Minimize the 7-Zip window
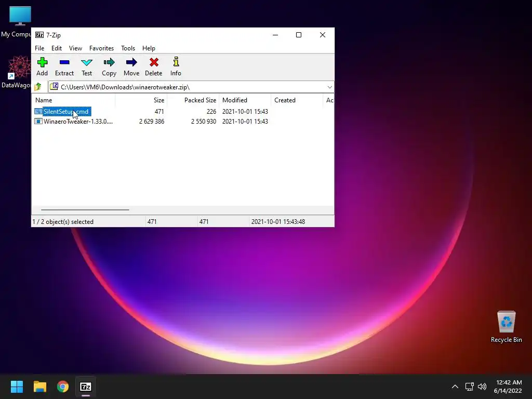The width and height of the screenshot is (532, 399). point(275,35)
